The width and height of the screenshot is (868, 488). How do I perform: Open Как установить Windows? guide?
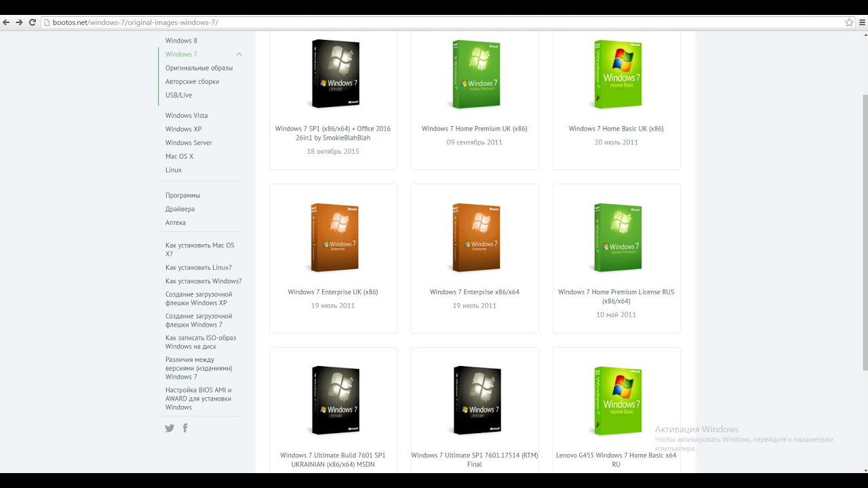click(203, 281)
